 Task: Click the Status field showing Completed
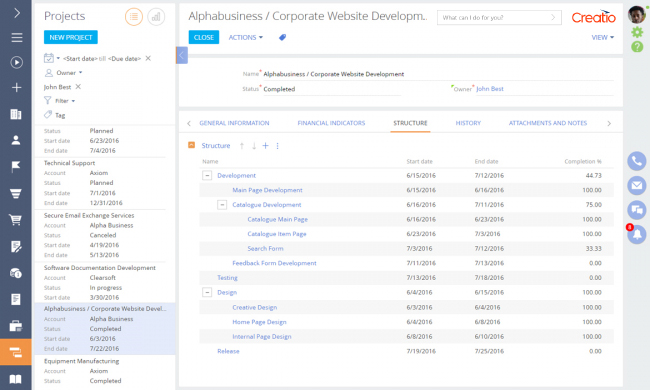tap(332, 89)
